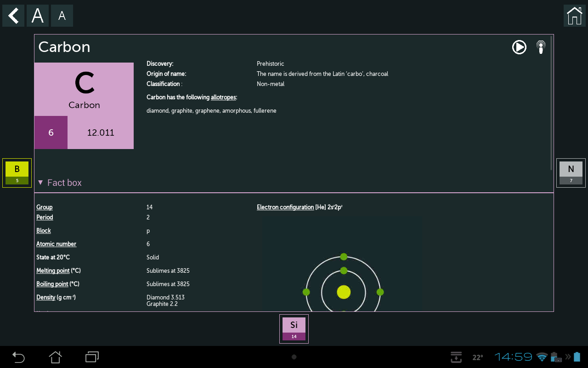Open the Block definition link
The image size is (588, 368).
(44, 230)
